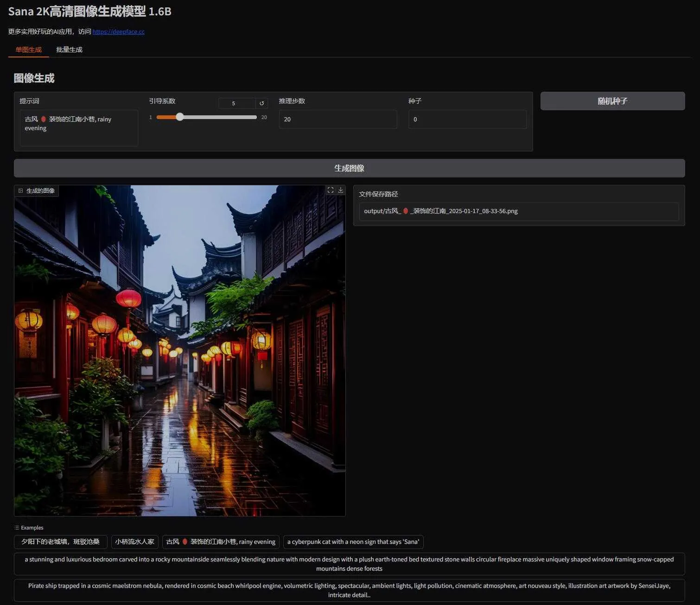The image size is (700, 605).
Task: Select the cyberpunk cat neon sign example
Action: 353,542
